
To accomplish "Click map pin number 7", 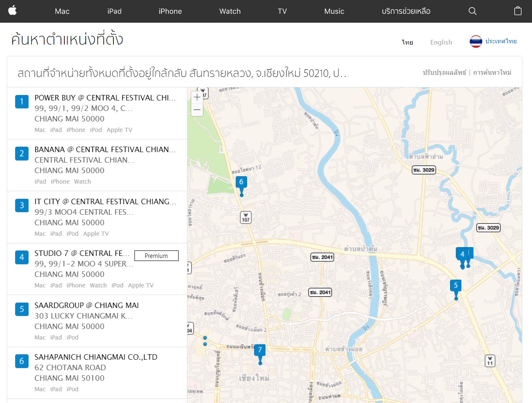I will [260, 351].
